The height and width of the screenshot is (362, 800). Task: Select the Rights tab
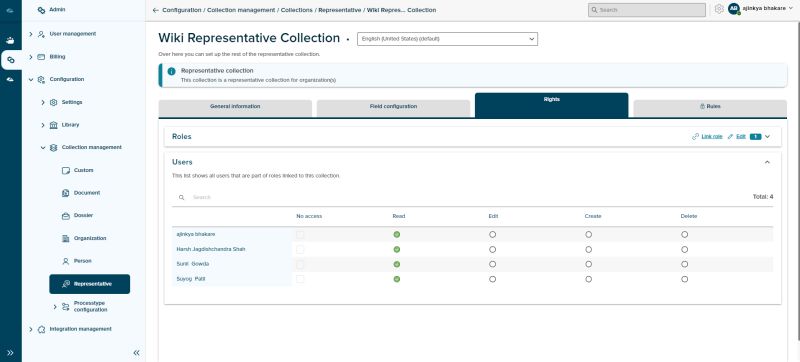[552, 105]
